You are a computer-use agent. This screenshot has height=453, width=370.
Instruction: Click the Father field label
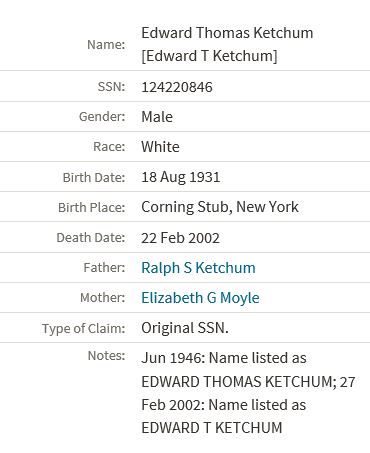pyautogui.click(x=104, y=268)
